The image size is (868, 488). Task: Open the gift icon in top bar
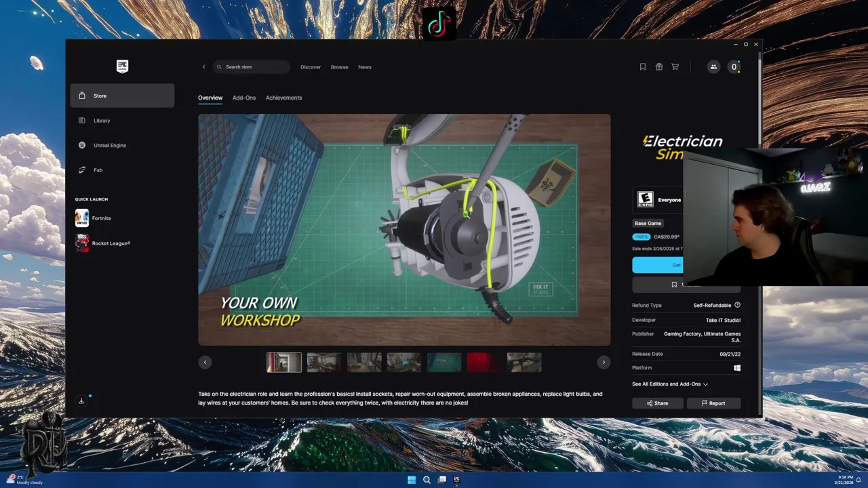tap(658, 67)
